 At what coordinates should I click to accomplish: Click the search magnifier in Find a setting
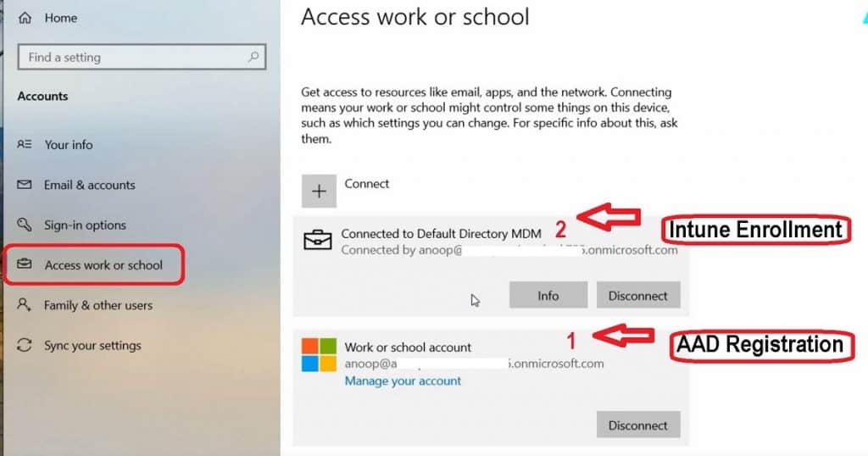coord(253,57)
